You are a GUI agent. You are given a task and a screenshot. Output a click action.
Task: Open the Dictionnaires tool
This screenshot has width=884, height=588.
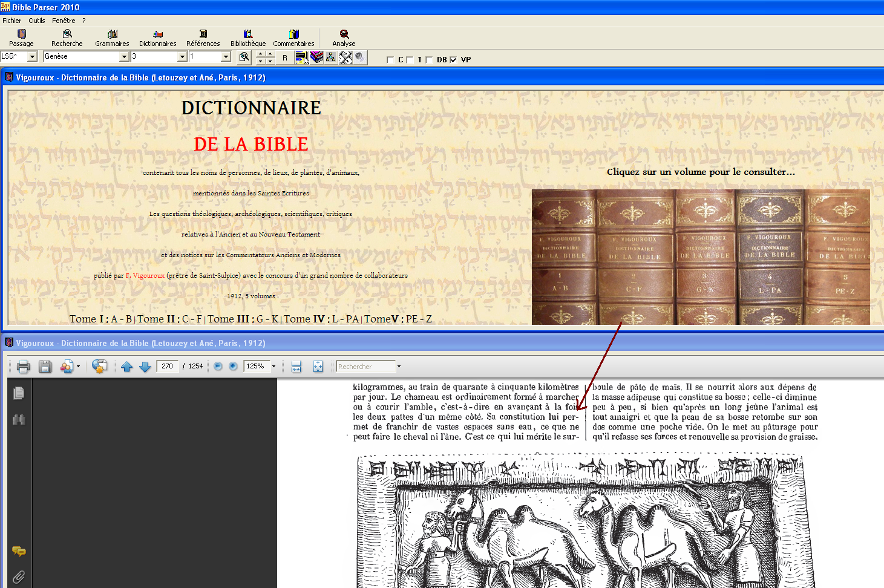tap(158, 38)
